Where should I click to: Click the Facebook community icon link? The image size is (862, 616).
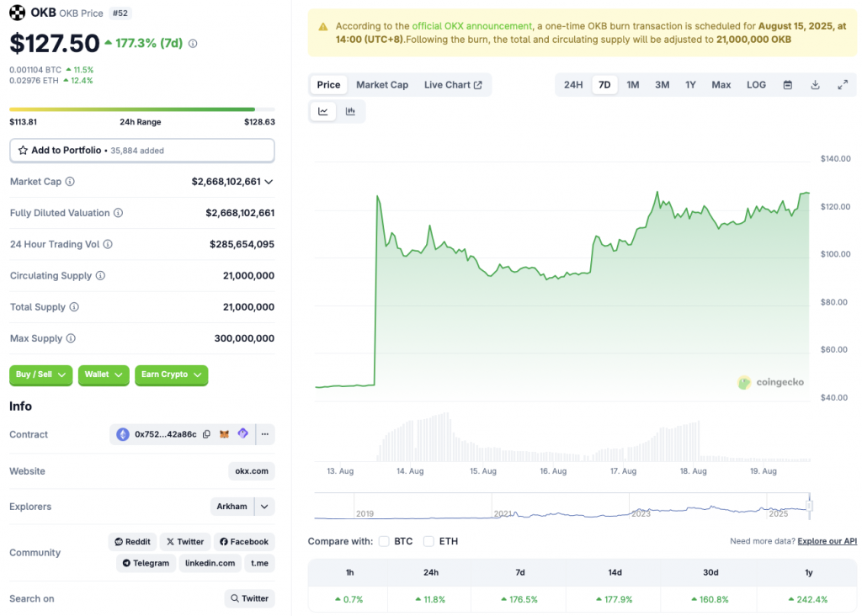[x=244, y=542]
